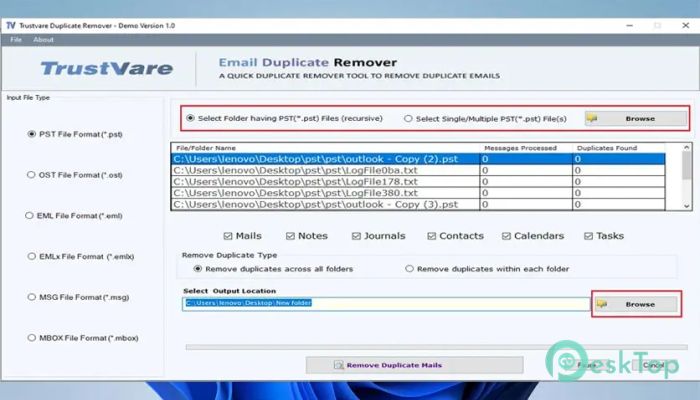This screenshot has width=700, height=400.
Task: Open the File menu
Action: (16, 40)
